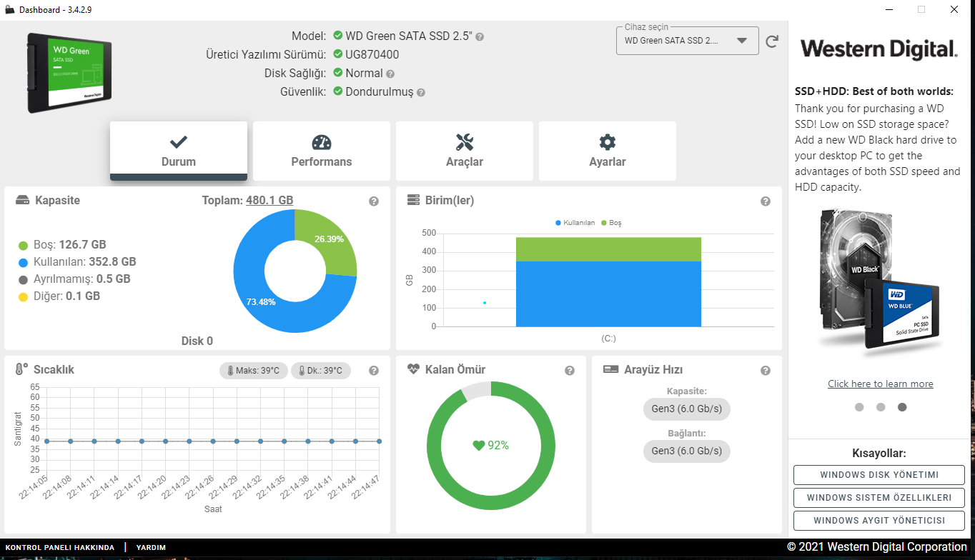Open the Araçlar tab

click(465, 151)
